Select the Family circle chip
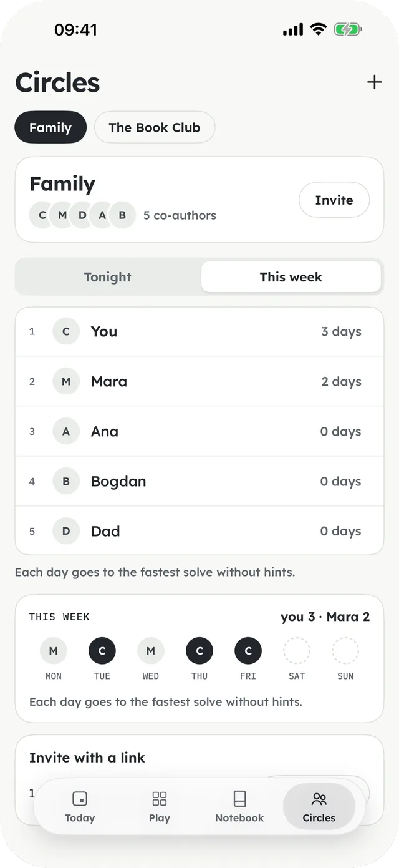This screenshot has width=399, height=868. click(x=50, y=127)
